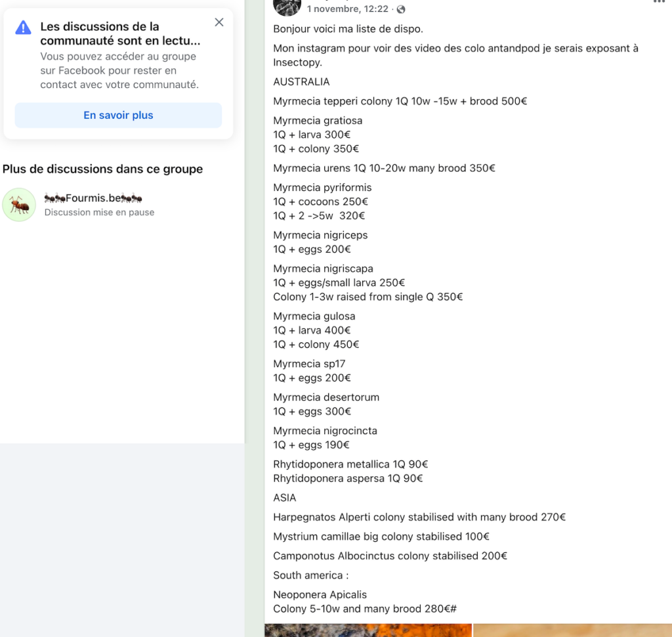Click the Plus de discussions heading
672x637 pixels.
coord(102,169)
